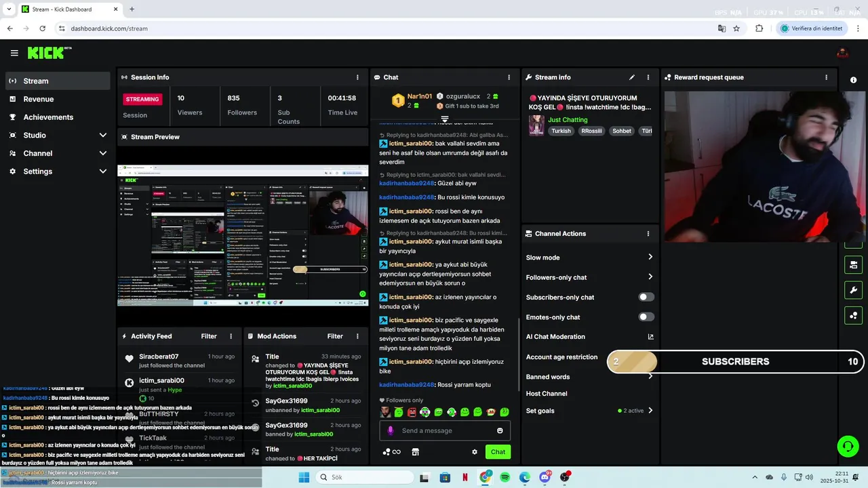This screenshot has width=868, height=488.
Task: Open Slow mode options chevron
Action: coord(650,257)
